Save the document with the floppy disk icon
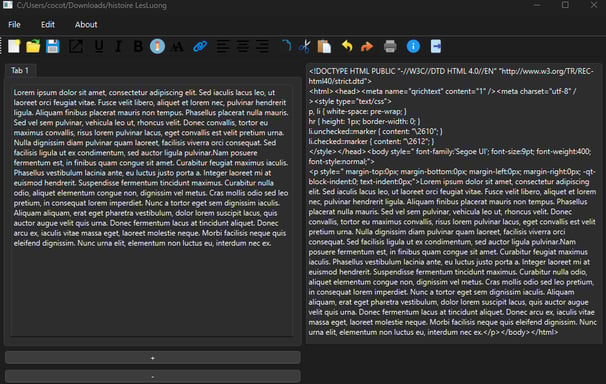606x384 pixels. coord(53,46)
